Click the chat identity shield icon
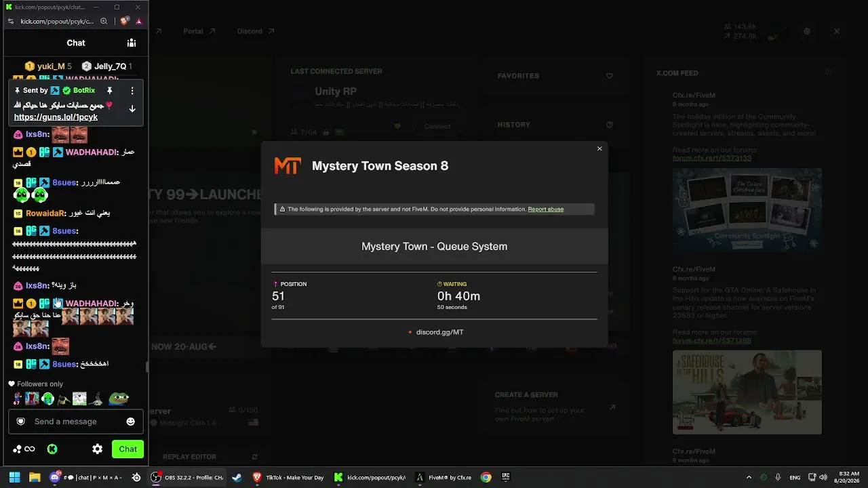868x488 pixels. click(21, 422)
